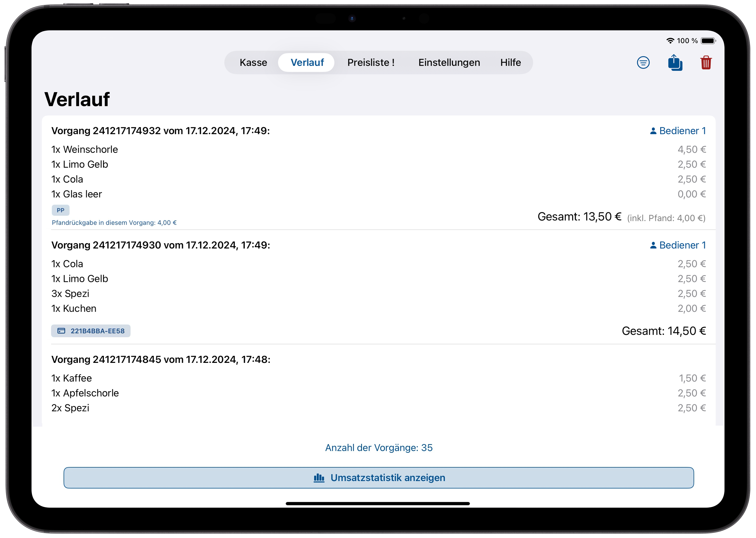Image resolution: width=756 pixels, height=538 pixels.
Task: Click the person icon in Vorgang 241217174930
Action: tap(653, 246)
